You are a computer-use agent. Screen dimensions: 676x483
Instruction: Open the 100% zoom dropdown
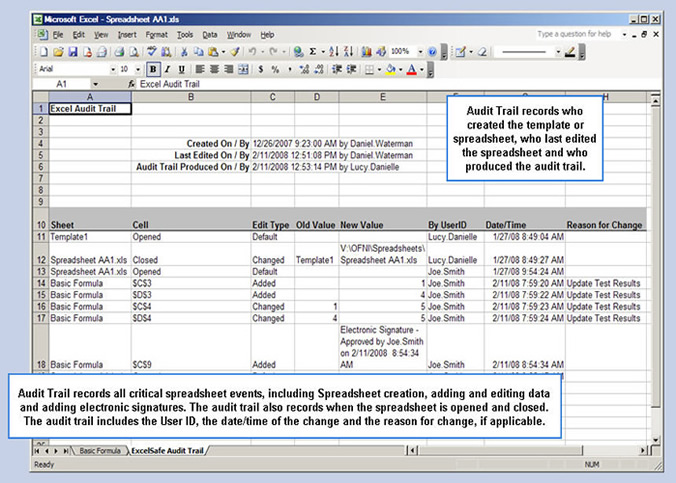(420, 52)
